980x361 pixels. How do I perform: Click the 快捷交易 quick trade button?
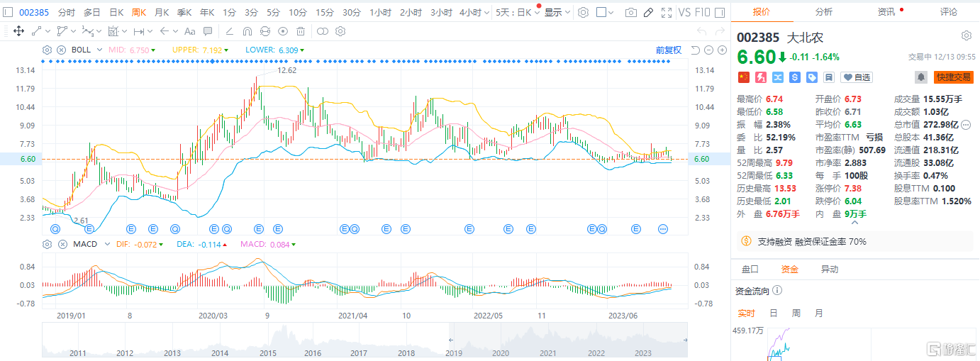pos(953,77)
